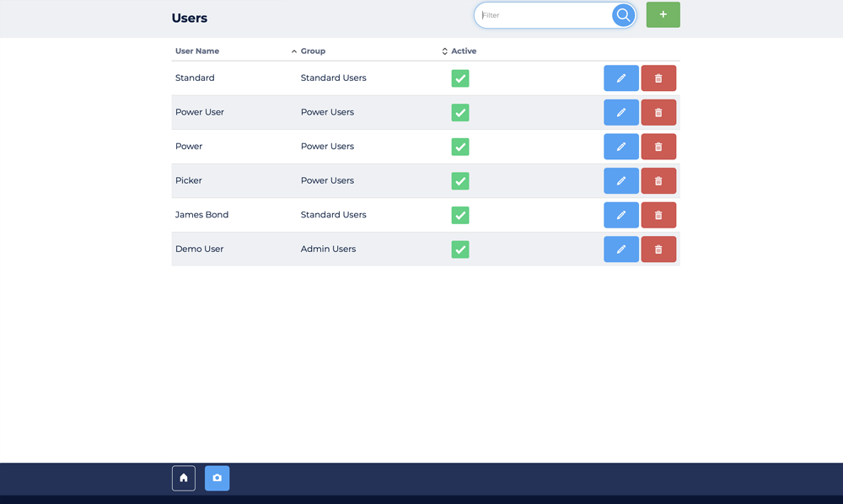Sort table using Active column arrows
This screenshot has height=504, width=843.
tap(445, 51)
